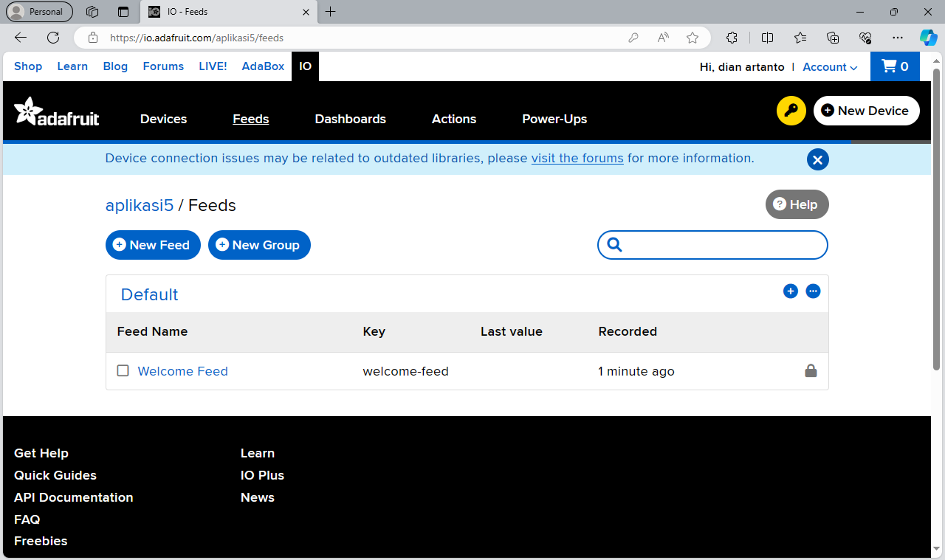Create a New Feed
This screenshot has height=560, width=945.
click(153, 245)
